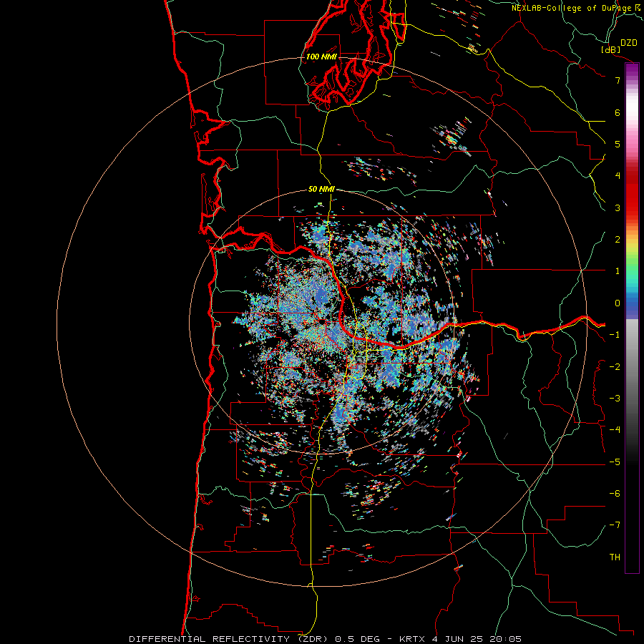Click the [dB] unit label

click(610, 49)
